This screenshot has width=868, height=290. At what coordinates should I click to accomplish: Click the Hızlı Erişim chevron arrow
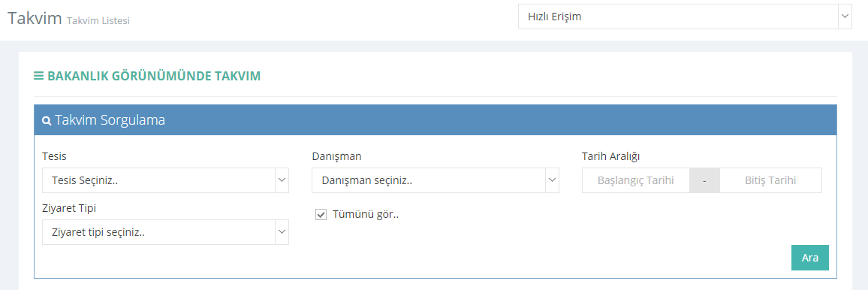pyautogui.click(x=845, y=17)
